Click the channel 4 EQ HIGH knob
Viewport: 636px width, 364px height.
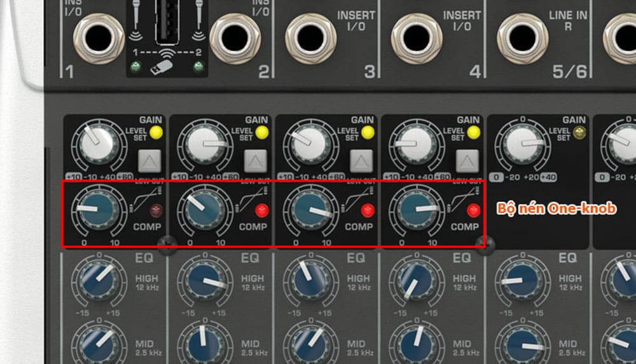click(x=416, y=281)
